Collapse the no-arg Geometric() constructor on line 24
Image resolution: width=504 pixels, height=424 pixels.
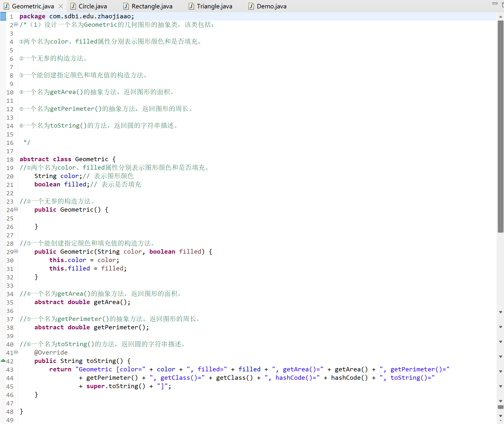click(16, 209)
